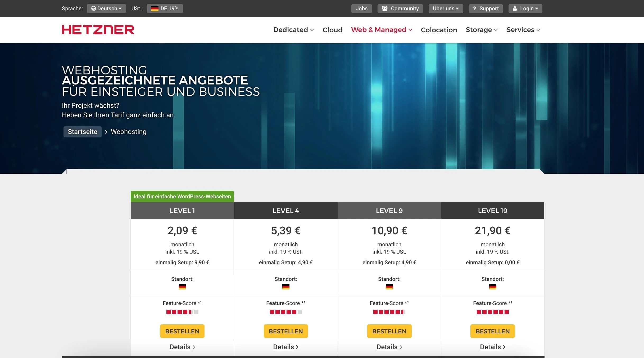This screenshot has height=358, width=644.
Task: Open the Deutsch language dropdown
Action: pos(106,8)
